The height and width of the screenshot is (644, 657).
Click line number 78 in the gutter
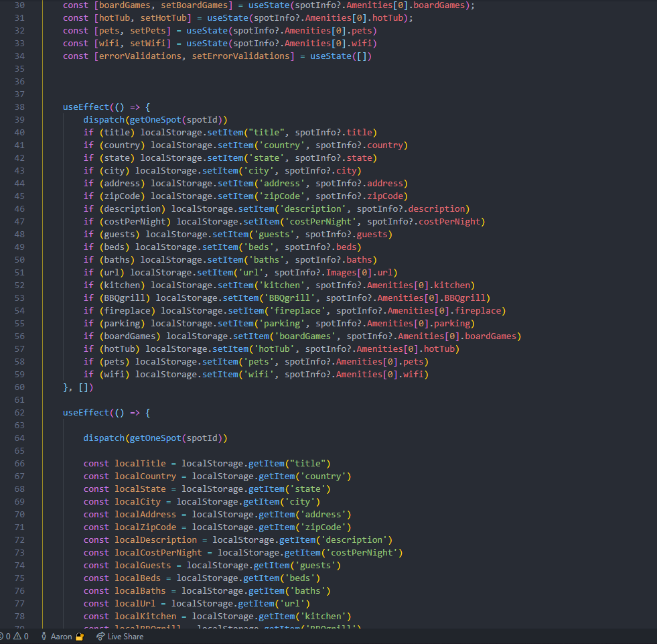point(19,617)
